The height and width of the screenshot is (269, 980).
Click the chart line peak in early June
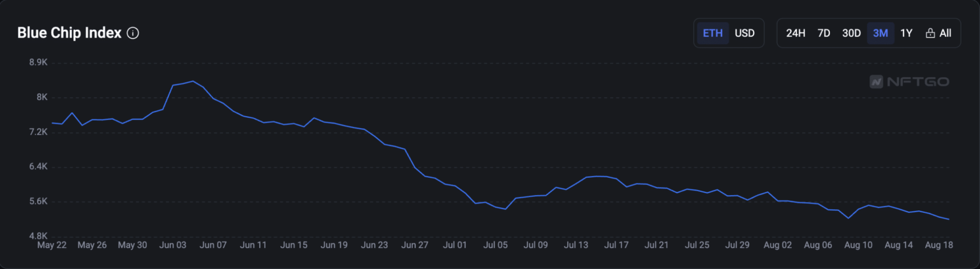click(x=193, y=81)
